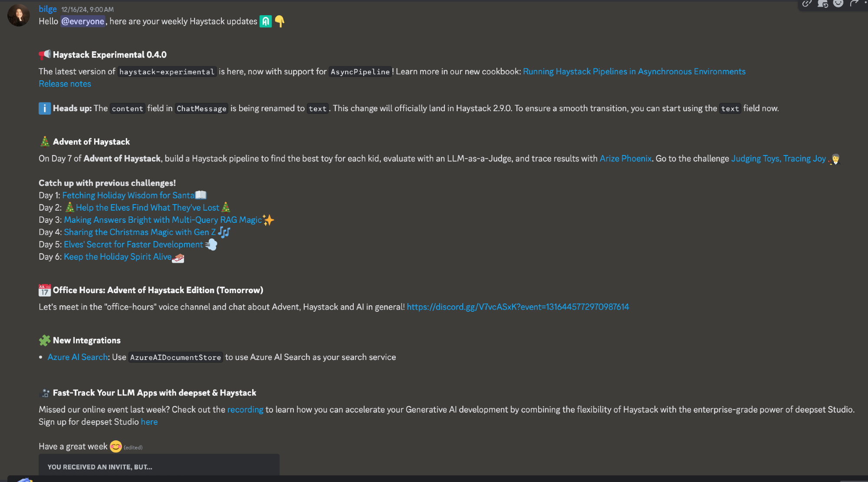Click the puzzle piece emoji by New Integrations
The width and height of the screenshot is (868, 482).
[45, 340]
